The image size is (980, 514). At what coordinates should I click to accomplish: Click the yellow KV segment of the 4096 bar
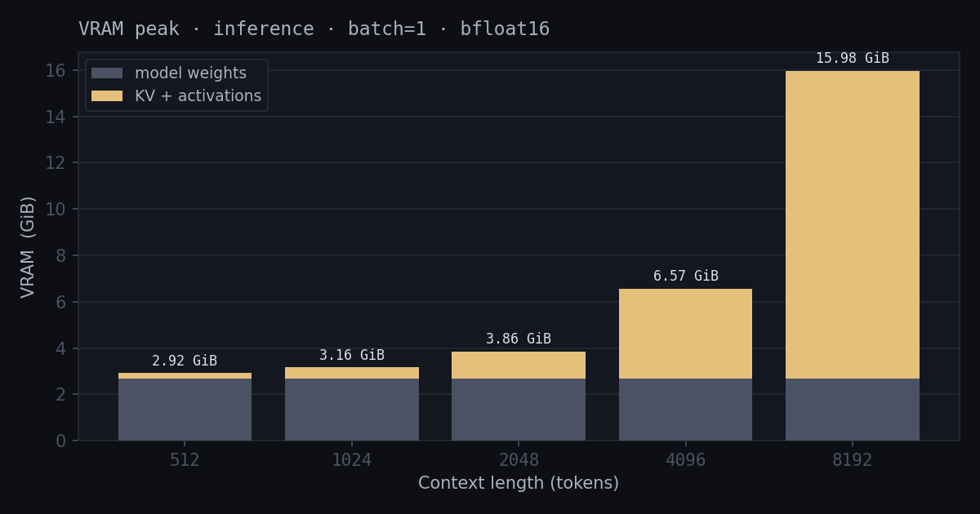tap(685, 334)
